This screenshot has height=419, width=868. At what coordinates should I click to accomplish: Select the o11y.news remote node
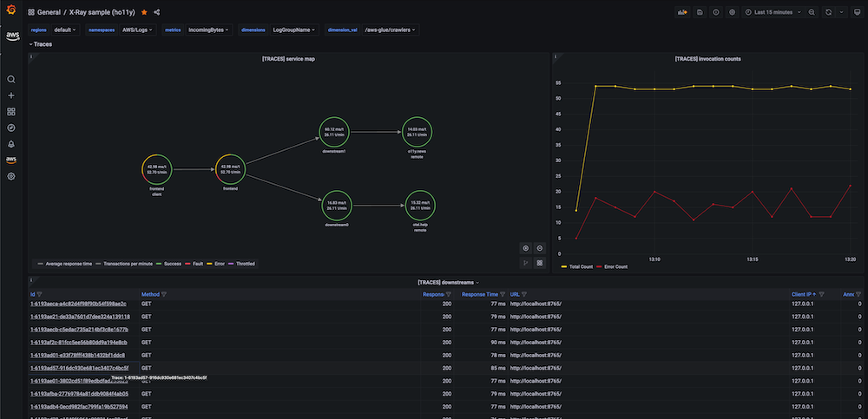[417, 132]
